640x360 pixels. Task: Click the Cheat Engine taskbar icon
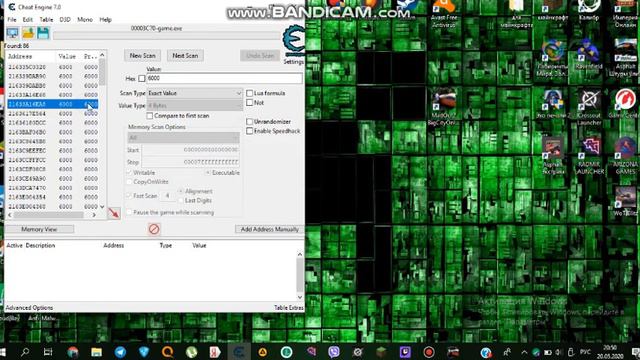point(239,352)
